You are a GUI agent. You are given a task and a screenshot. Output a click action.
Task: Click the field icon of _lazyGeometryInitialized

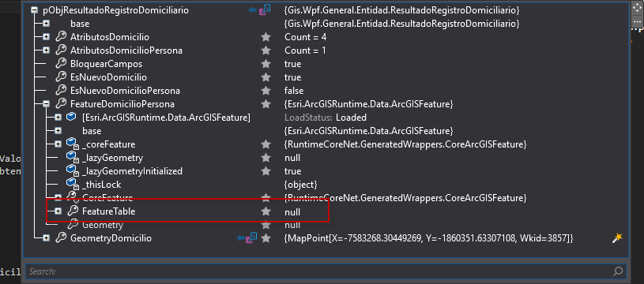[72, 171]
